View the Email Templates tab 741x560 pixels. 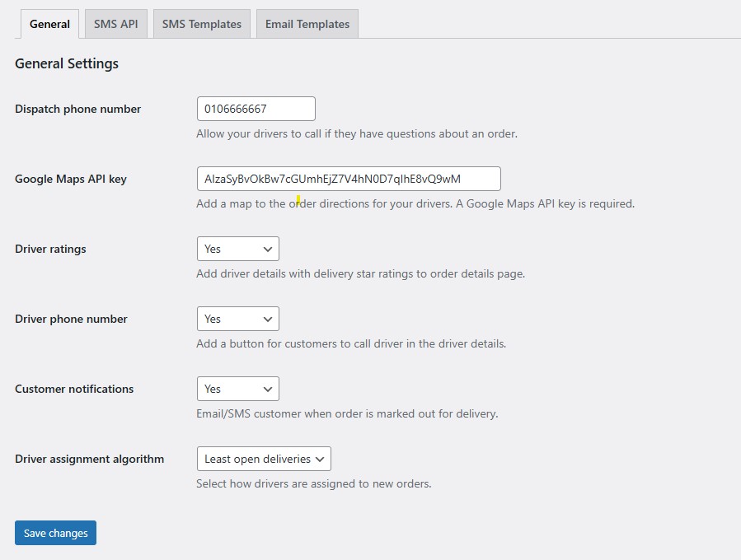(x=307, y=24)
